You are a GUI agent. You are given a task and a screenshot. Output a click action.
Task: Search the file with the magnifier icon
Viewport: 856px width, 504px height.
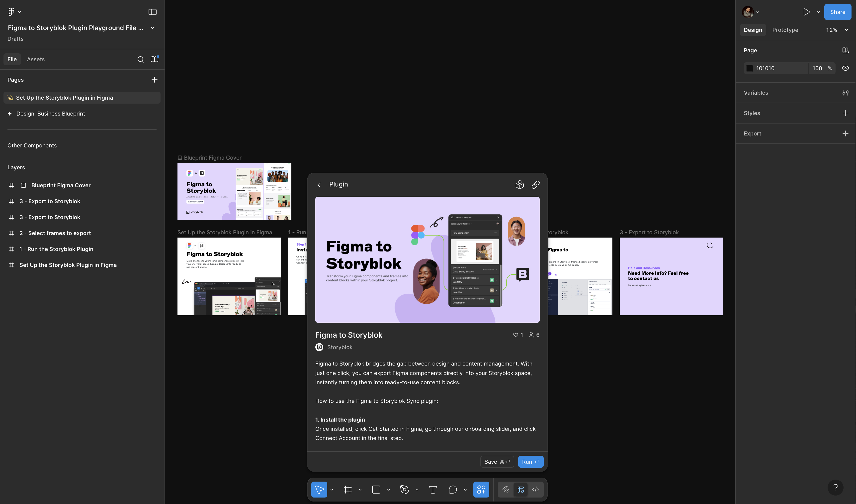click(x=140, y=60)
